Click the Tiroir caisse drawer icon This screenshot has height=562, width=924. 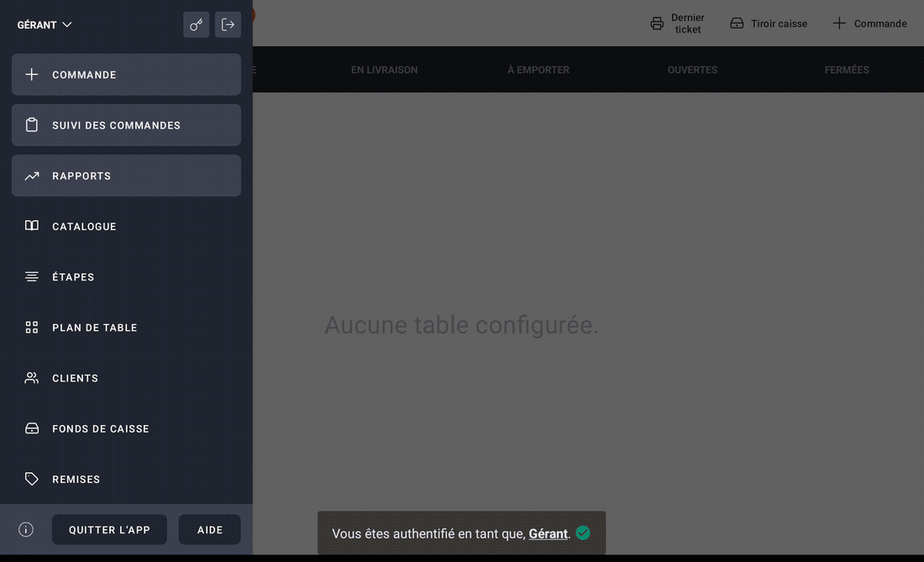737,23
